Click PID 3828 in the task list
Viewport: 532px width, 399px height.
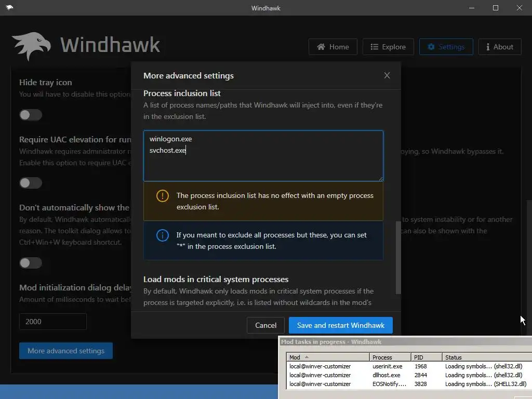coord(421,384)
